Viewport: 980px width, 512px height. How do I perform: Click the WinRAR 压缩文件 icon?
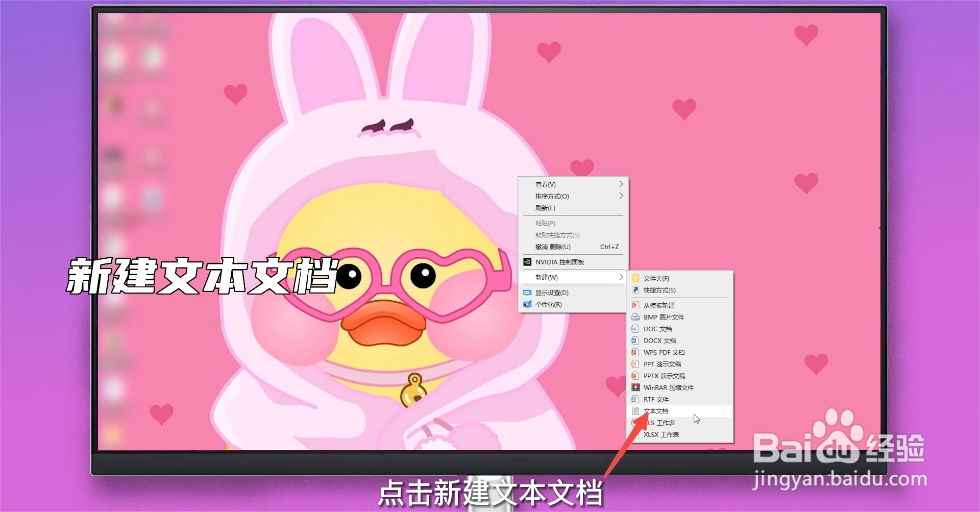(x=635, y=387)
